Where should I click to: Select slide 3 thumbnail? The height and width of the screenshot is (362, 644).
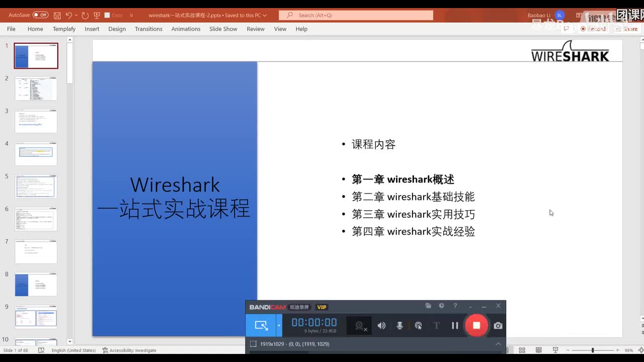point(36,121)
